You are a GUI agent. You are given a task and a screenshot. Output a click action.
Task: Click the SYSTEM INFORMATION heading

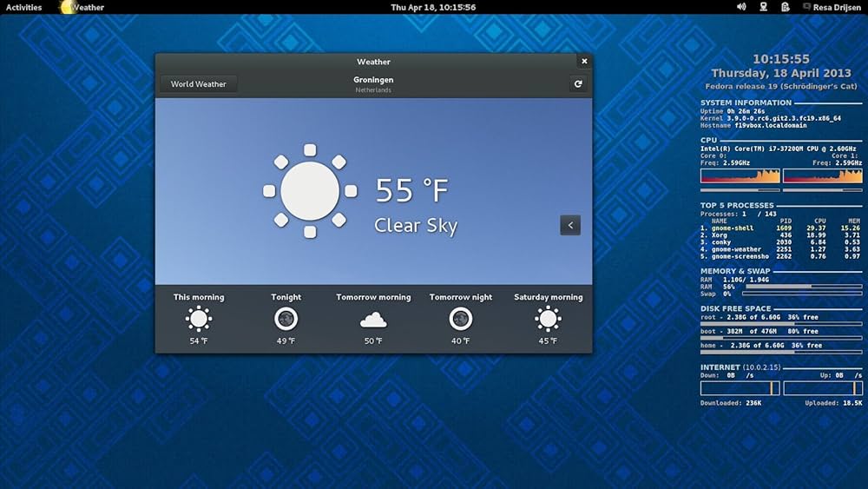click(x=746, y=103)
